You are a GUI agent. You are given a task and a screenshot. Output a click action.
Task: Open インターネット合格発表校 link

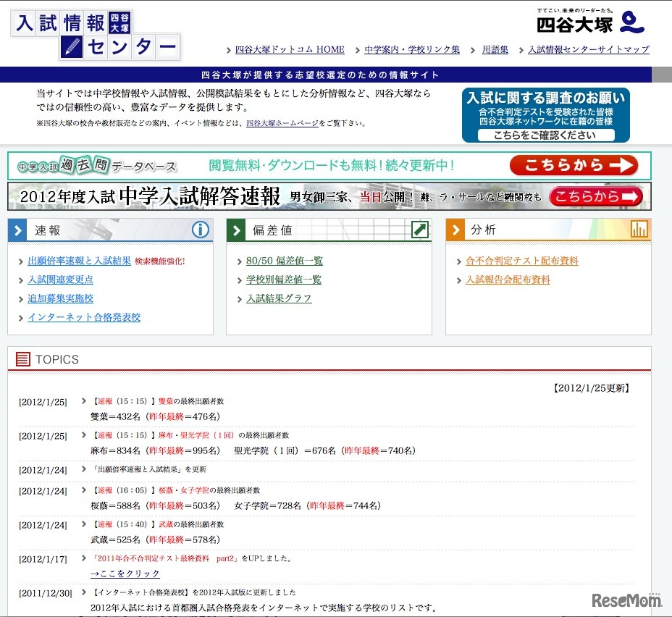tap(84, 317)
